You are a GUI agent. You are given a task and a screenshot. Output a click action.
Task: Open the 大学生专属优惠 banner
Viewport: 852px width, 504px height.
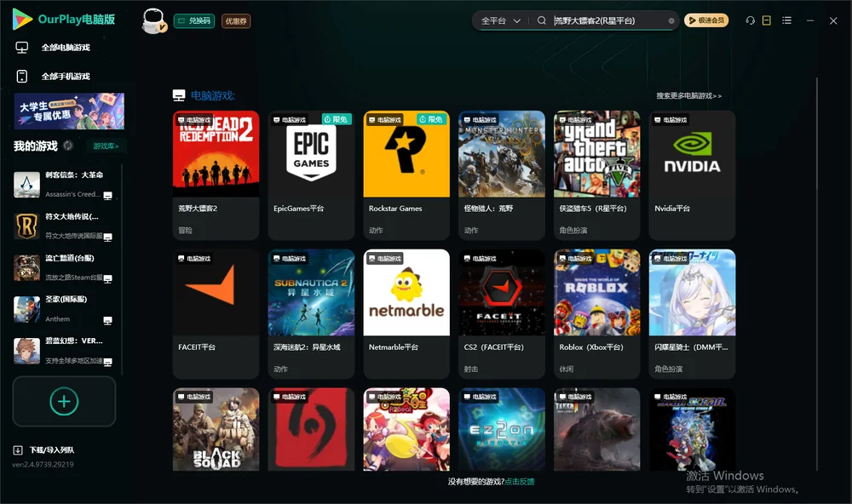point(70,112)
